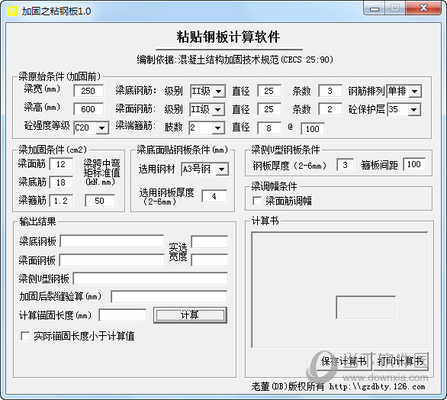Click the 打印计算书 button
447x400 pixels.
pos(401,361)
